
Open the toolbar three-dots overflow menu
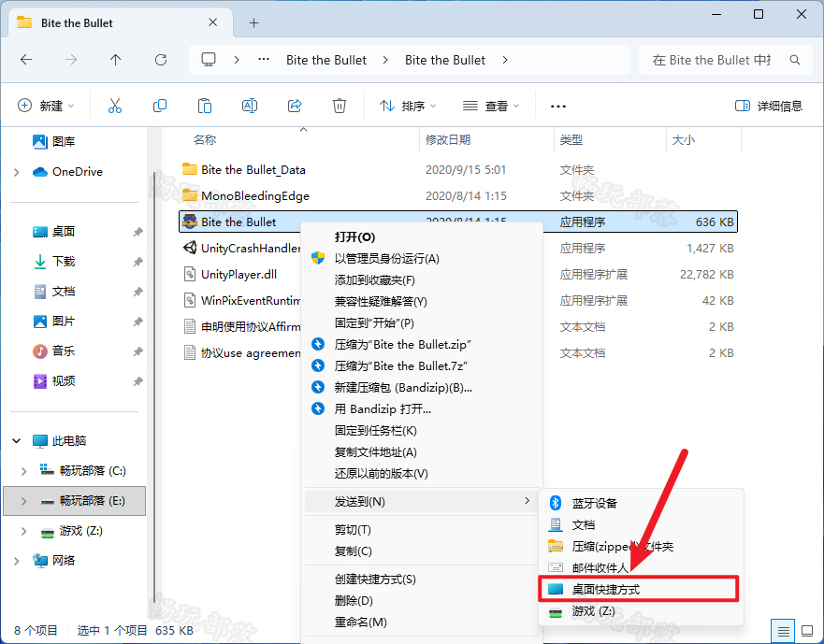click(558, 107)
